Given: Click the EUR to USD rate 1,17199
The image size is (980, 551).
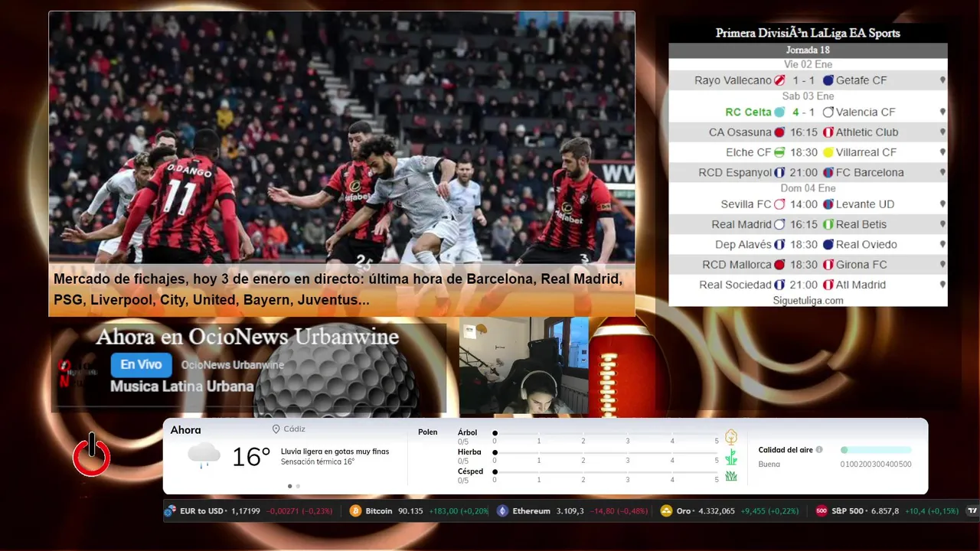Looking at the screenshot, I should click(x=246, y=510).
